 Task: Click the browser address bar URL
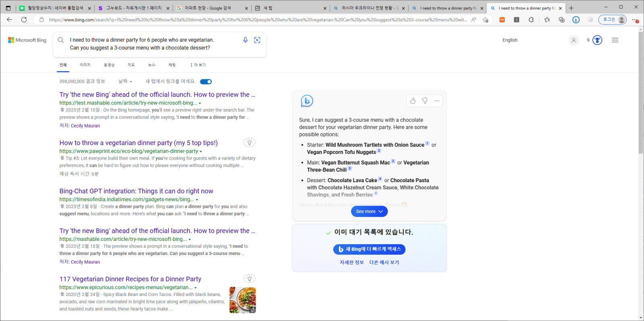pos(258,19)
